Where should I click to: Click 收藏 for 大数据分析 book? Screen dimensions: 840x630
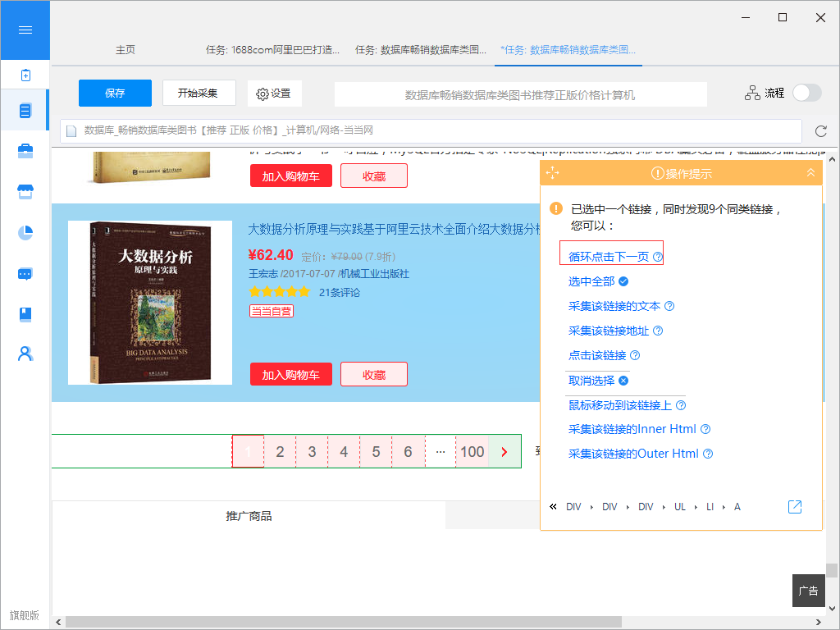point(374,374)
